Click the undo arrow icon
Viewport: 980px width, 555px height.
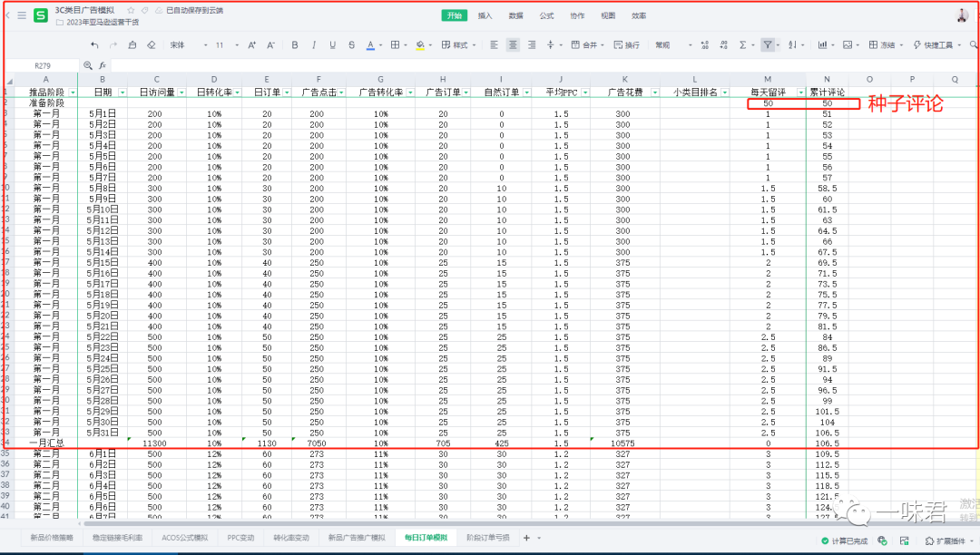(x=94, y=44)
